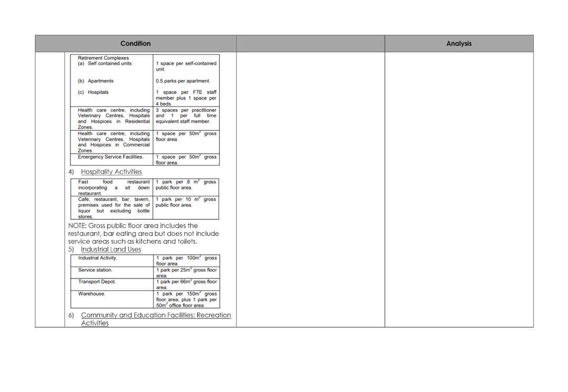This screenshot has height=392, width=568.
Task: Select '(b) Apartments' entry
Action: pyautogui.click(x=96, y=81)
